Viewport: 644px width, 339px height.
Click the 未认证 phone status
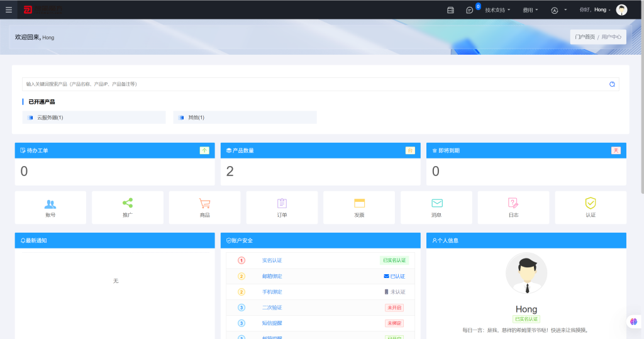point(395,292)
